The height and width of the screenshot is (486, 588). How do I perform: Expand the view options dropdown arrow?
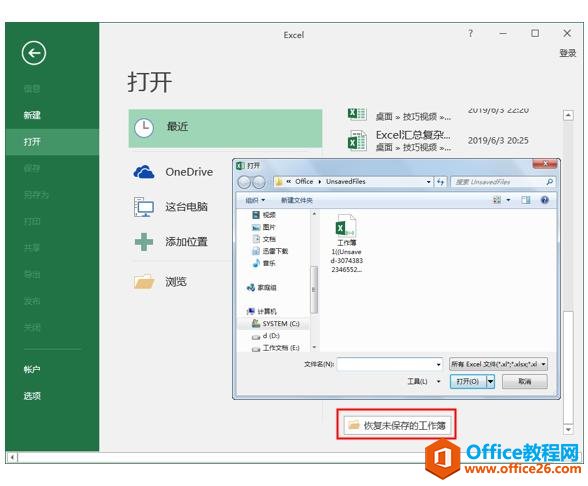tap(508, 200)
